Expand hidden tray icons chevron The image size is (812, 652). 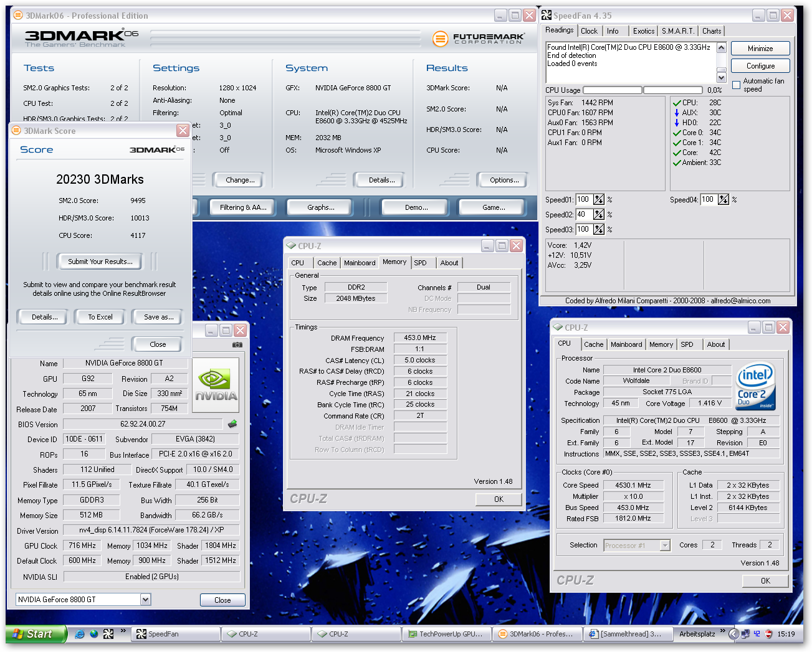pos(733,634)
